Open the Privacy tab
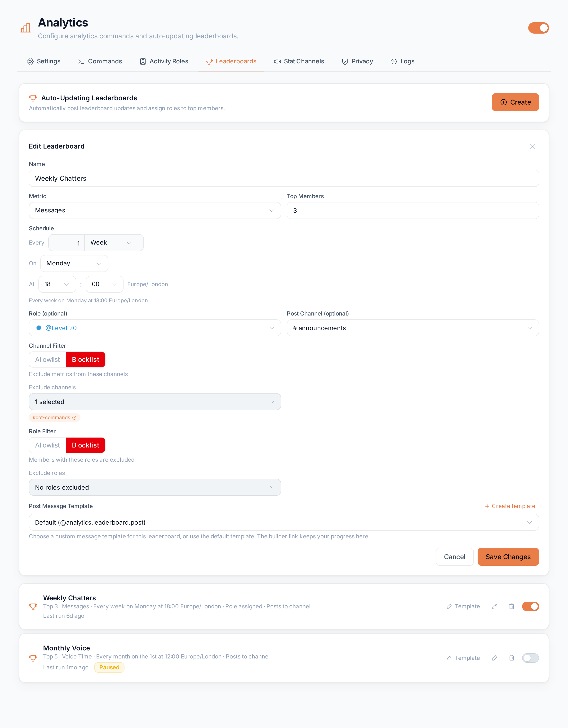The image size is (568, 728). 357,61
